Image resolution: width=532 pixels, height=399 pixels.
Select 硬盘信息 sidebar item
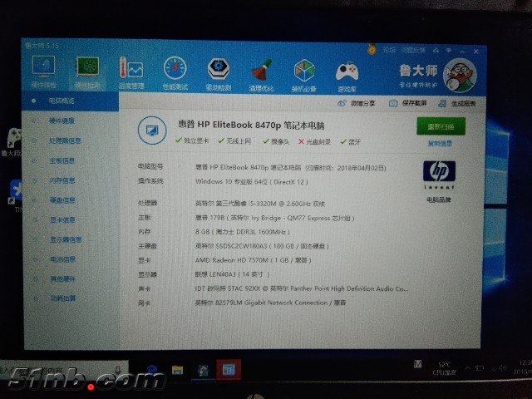pos(62,200)
